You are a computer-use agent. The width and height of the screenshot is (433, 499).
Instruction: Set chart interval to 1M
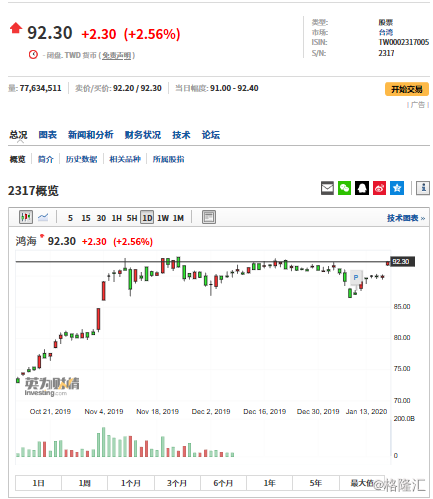(x=178, y=218)
